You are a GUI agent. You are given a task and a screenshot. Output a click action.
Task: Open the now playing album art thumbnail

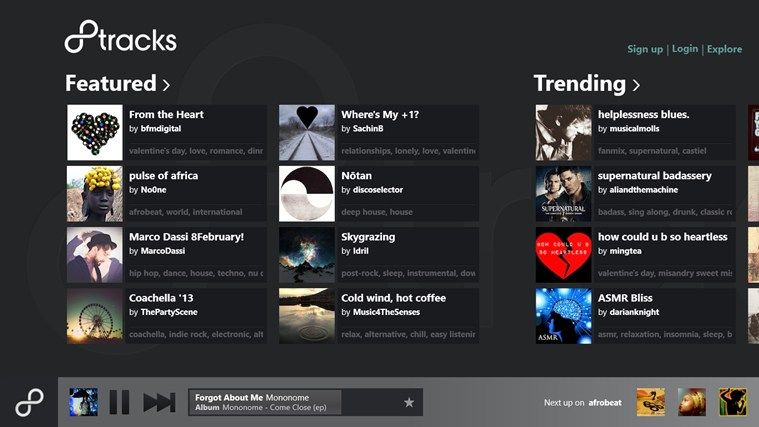[x=83, y=402]
